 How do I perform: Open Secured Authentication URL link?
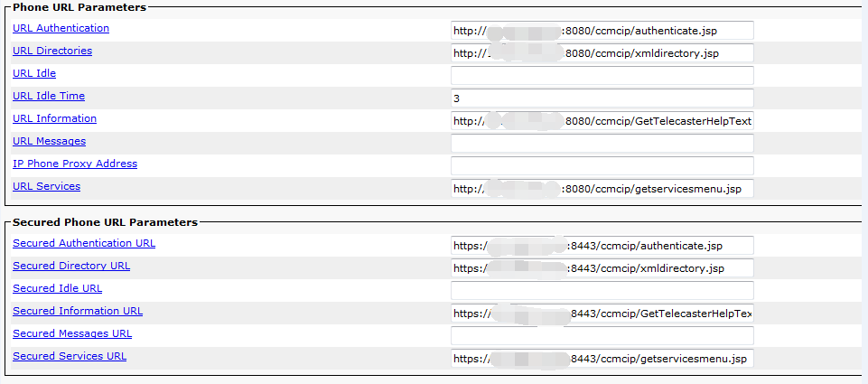[84, 243]
